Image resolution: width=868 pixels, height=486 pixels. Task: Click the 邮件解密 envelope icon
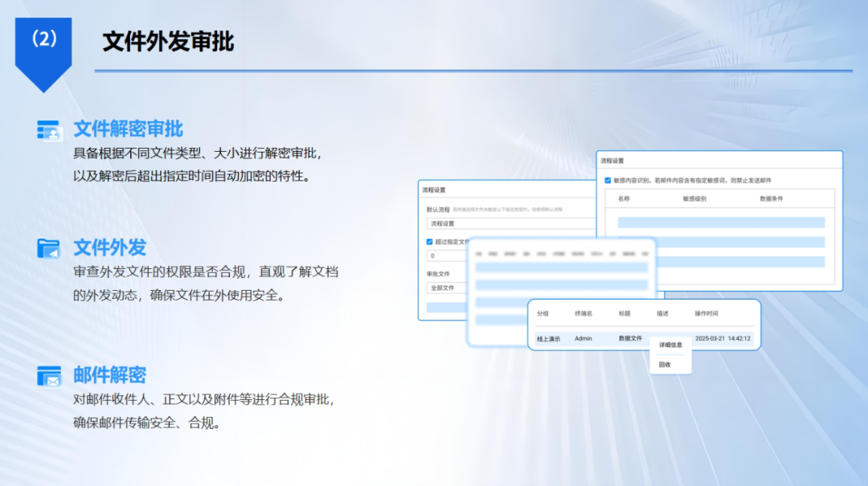click(50, 374)
